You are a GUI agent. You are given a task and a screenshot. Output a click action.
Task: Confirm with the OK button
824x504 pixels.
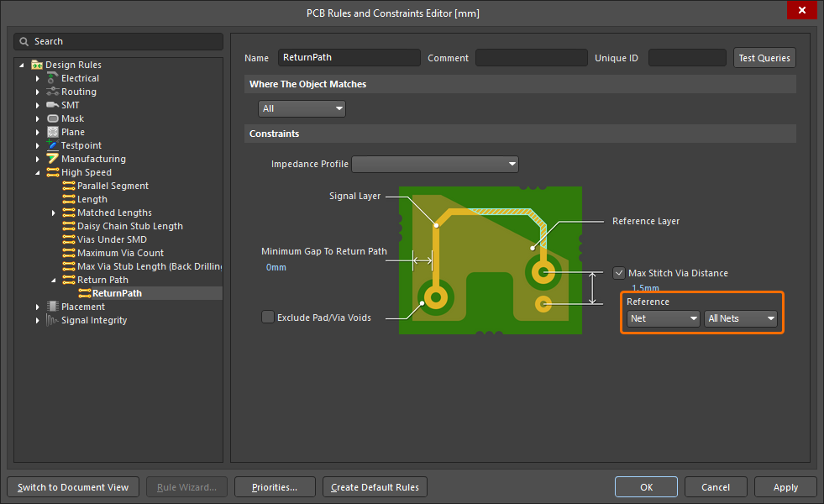pos(647,487)
